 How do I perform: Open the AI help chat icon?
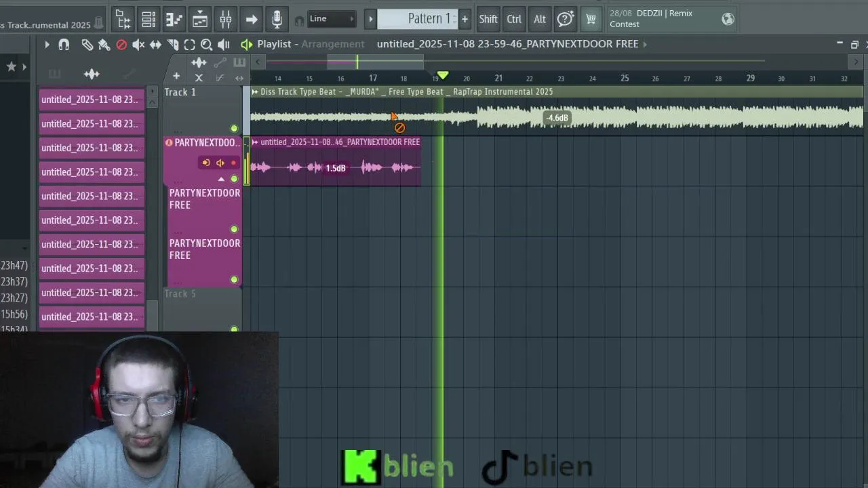pos(565,19)
